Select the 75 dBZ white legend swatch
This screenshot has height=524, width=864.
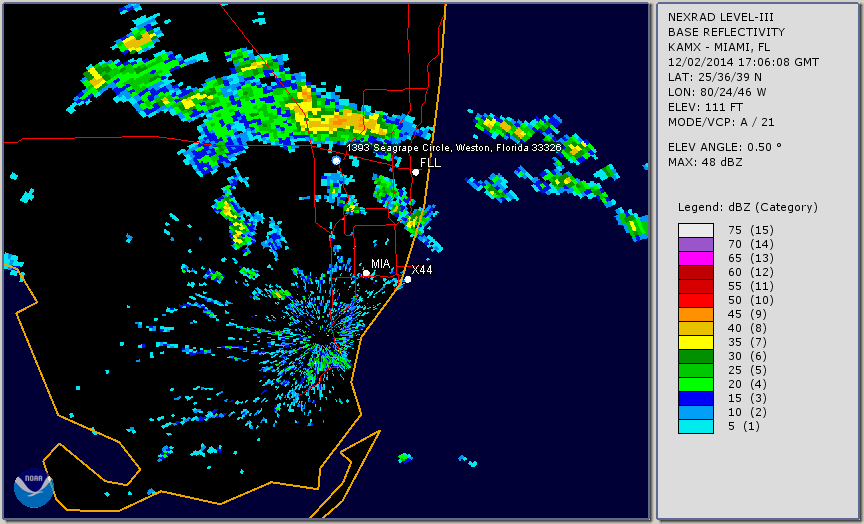tap(695, 230)
